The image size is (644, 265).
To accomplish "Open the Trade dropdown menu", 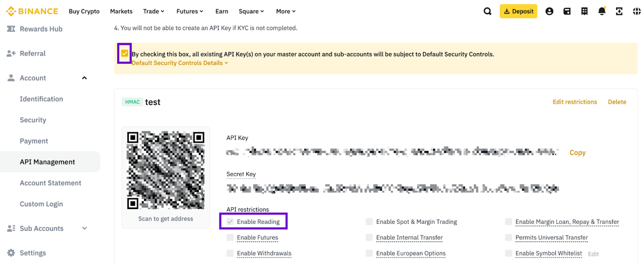I will 153,11.
